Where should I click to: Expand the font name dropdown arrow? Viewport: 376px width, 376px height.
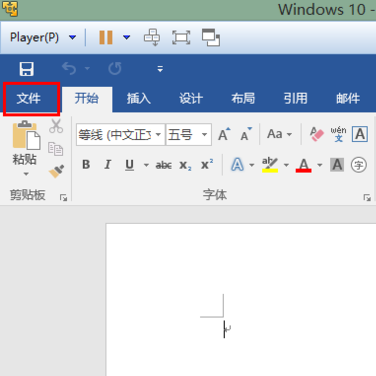pyautogui.click(x=159, y=135)
